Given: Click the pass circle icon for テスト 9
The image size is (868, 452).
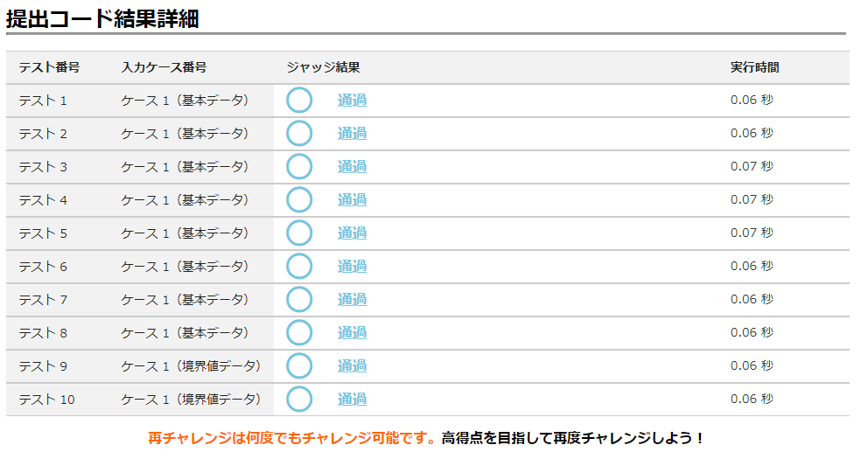Looking at the screenshot, I should coord(299,366).
